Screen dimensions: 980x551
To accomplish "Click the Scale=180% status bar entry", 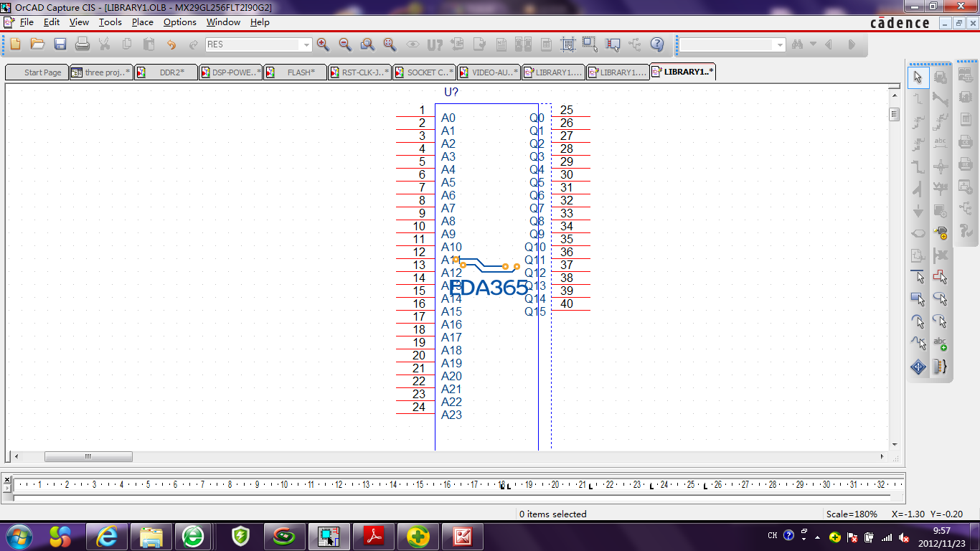I will [852, 514].
